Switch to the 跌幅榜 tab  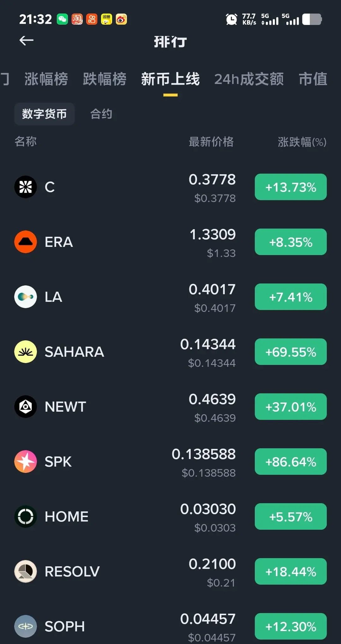105,79
